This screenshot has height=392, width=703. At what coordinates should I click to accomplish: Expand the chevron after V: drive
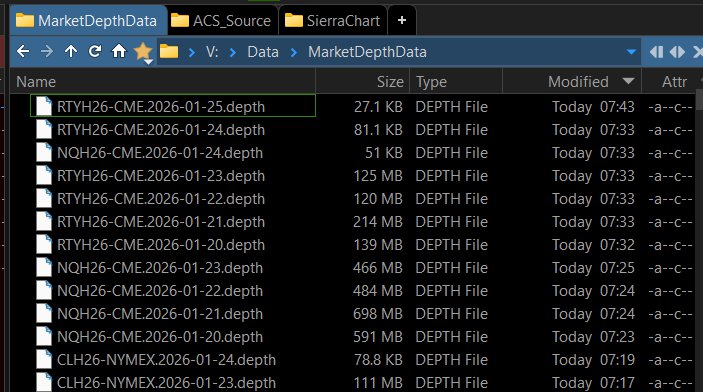tap(232, 52)
